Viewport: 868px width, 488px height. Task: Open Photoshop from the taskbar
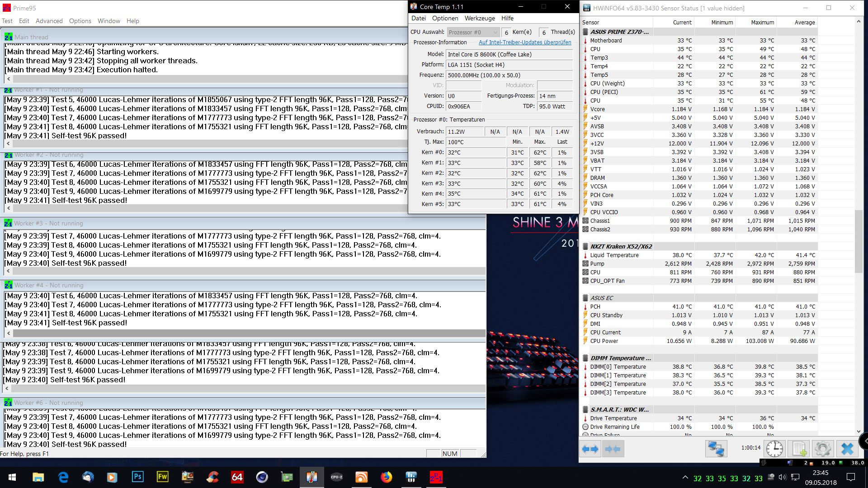tap(137, 477)
